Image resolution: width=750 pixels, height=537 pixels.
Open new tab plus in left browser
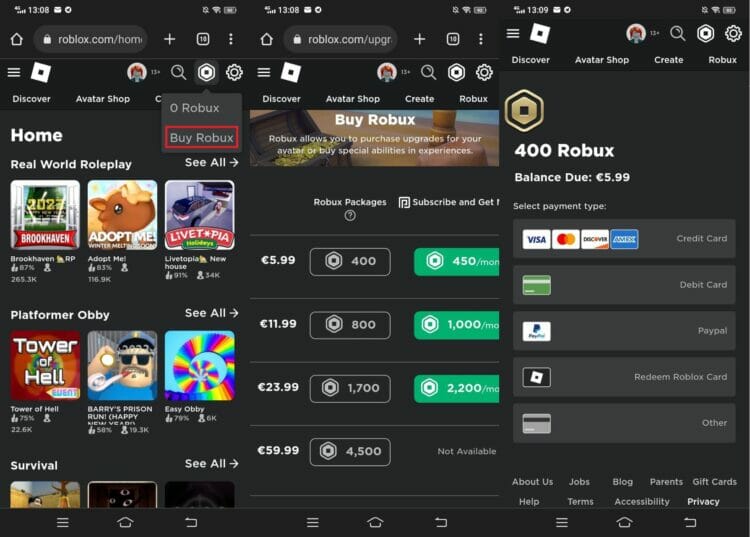point(169,39)
